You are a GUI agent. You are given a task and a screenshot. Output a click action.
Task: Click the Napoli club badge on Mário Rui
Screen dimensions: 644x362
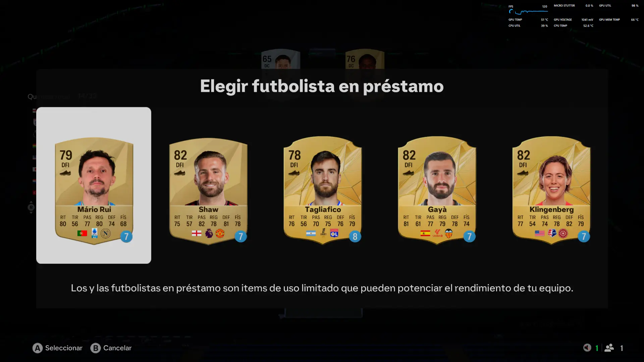(x=106, y=233)
